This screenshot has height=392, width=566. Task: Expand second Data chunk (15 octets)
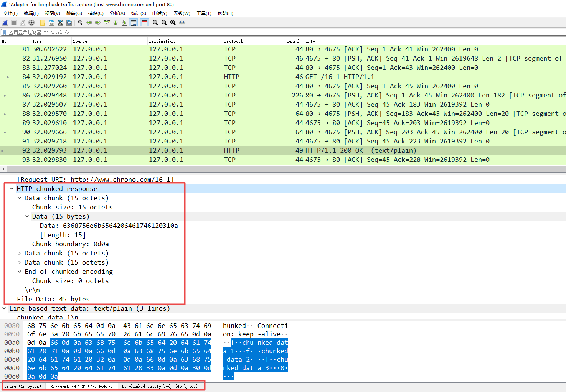20,253
